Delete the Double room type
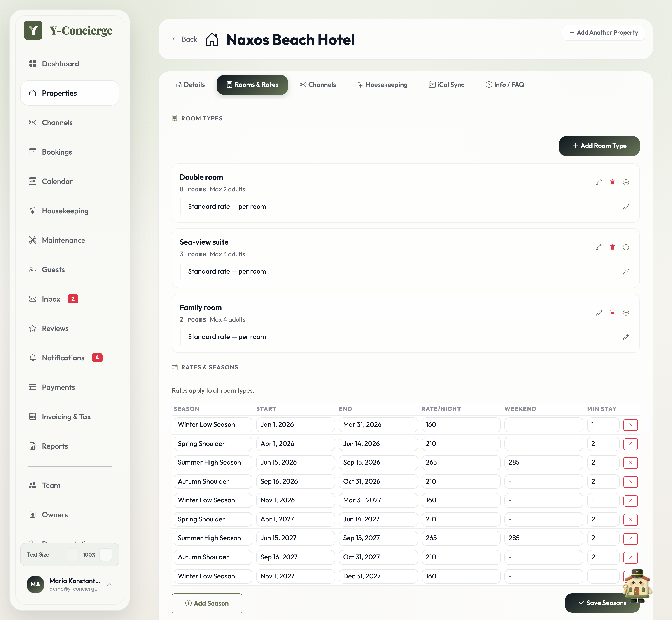The height and width of the screenshot is (620, 672). 612,182
